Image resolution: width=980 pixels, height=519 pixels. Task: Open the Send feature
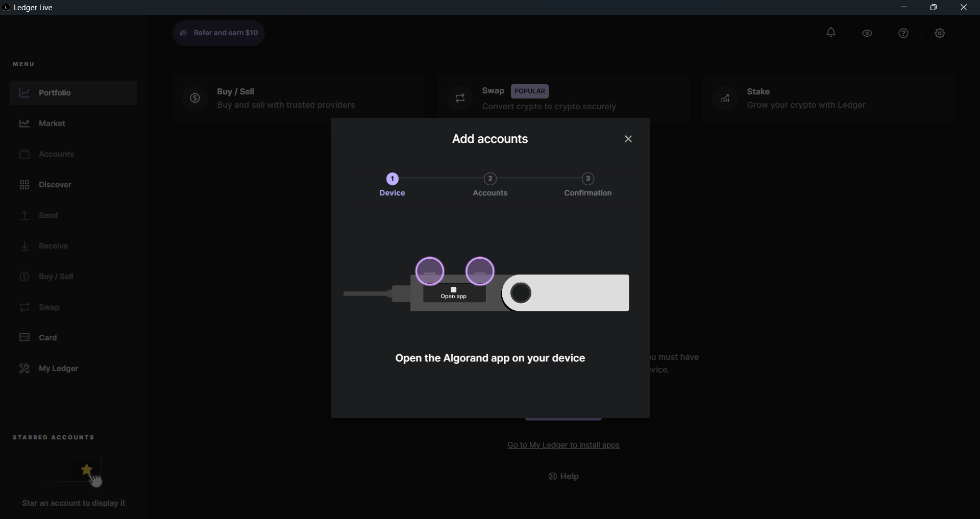[x=48, y=215]
